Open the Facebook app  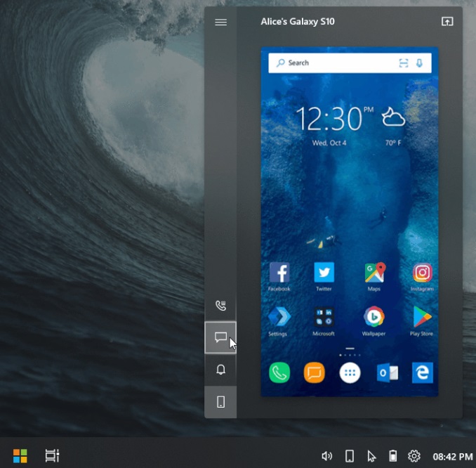click(x=279, y=277)
